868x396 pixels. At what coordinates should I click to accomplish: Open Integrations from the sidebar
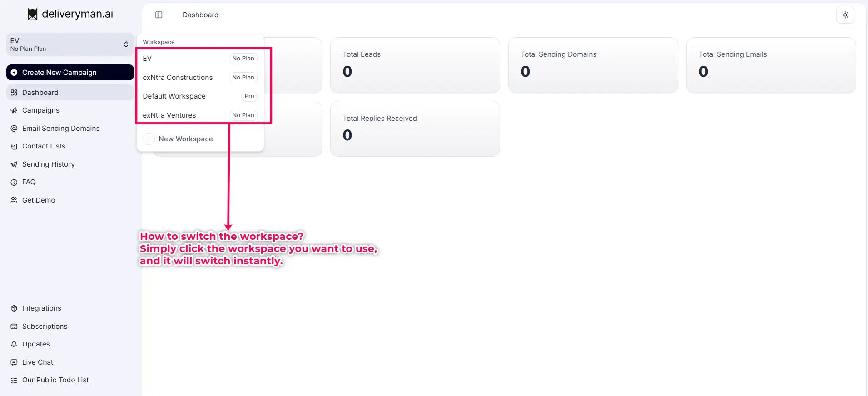click(41, 308)
